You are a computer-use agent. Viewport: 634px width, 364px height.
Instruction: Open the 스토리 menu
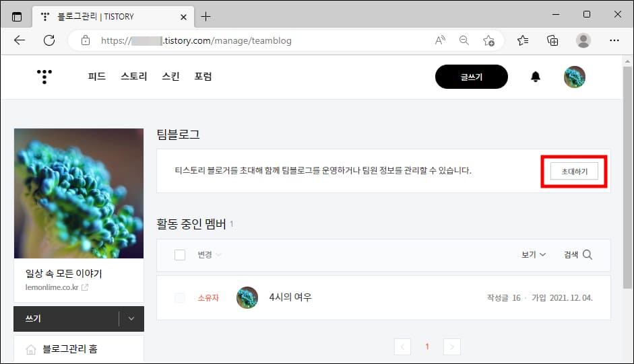point(134,76)
